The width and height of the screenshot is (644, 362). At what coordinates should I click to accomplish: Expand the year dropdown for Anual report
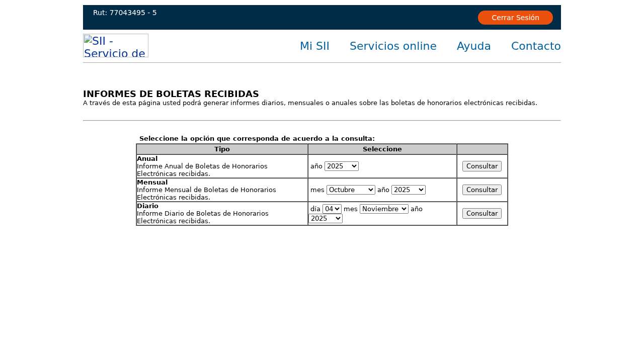click(x=341, y=166)
